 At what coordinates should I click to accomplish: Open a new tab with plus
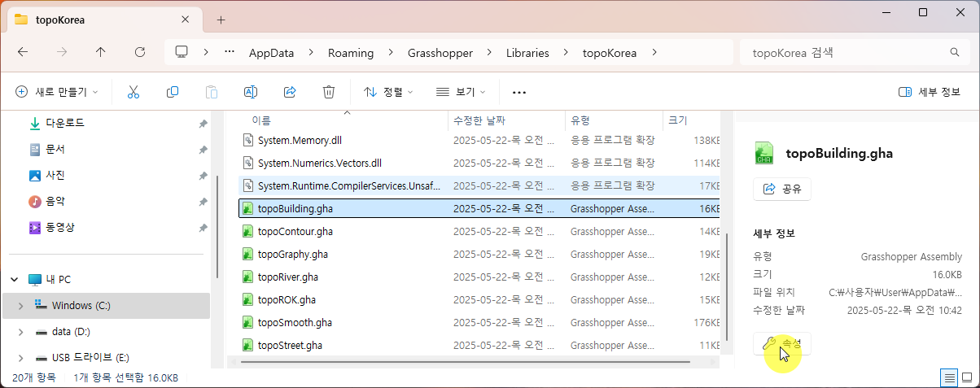pos(221,20)
